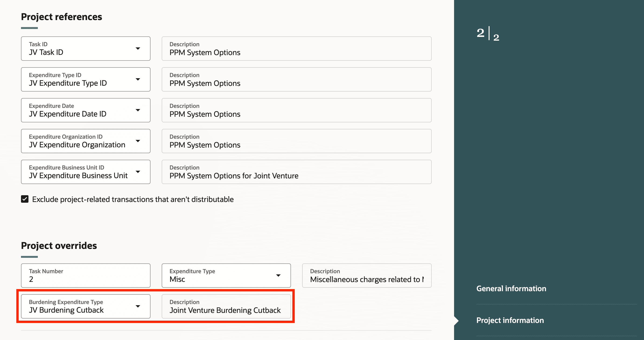Open the Burdening Expenditure Type dropdown

click(138, 306)
